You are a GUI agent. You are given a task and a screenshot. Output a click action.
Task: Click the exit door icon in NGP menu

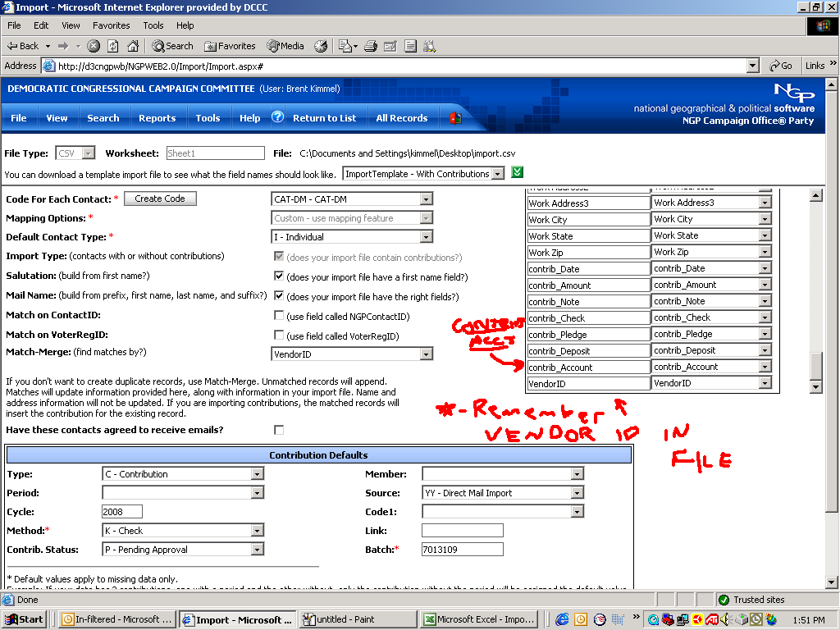[x=455, y=118]
